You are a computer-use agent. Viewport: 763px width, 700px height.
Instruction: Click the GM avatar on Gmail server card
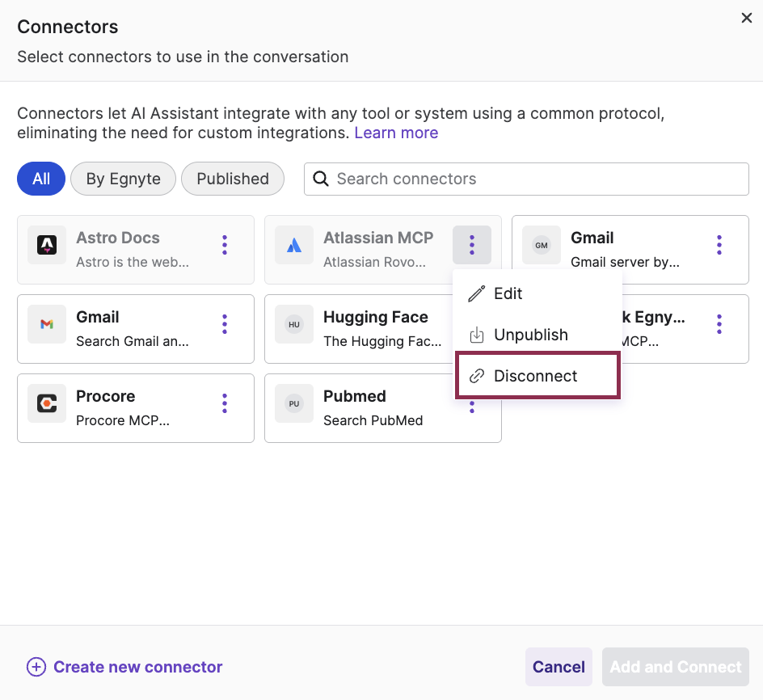(x=541, y=245)
